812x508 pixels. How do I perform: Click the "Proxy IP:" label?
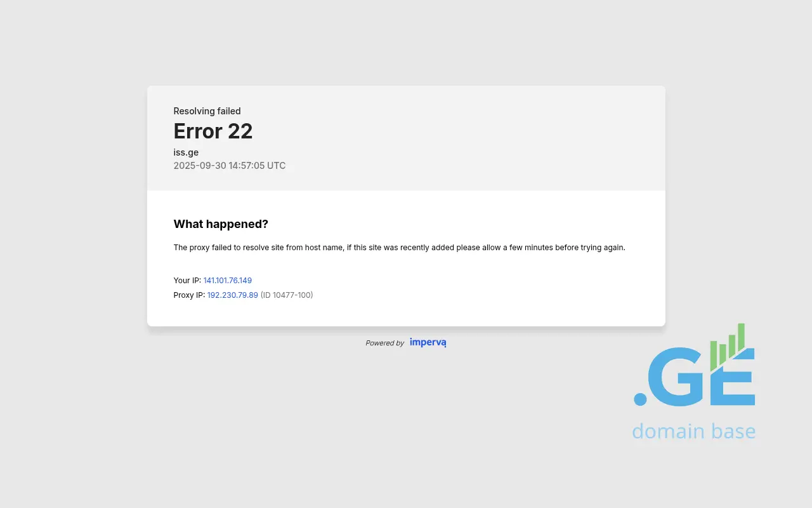pos(189,295)
